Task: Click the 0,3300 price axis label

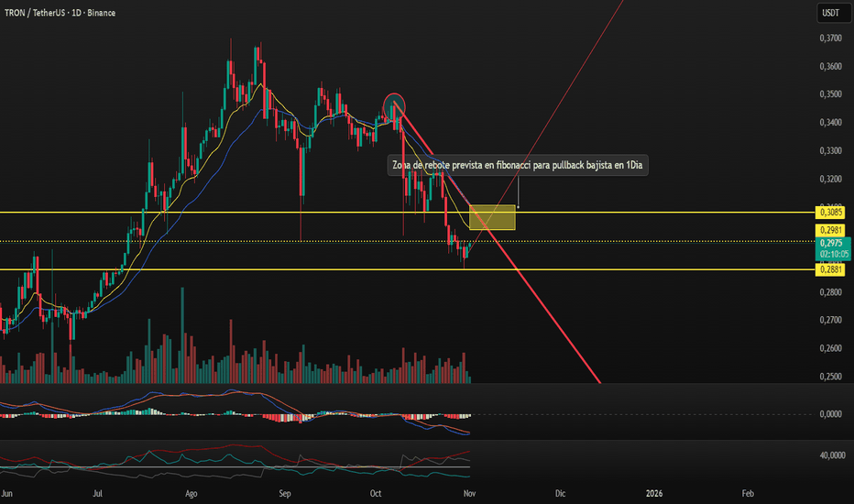Action: pyautogui.click(x=830, y=150)
